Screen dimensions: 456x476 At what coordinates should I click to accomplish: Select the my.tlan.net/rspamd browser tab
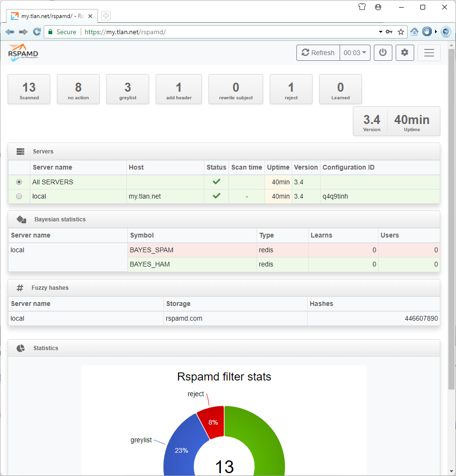(52, 16)
